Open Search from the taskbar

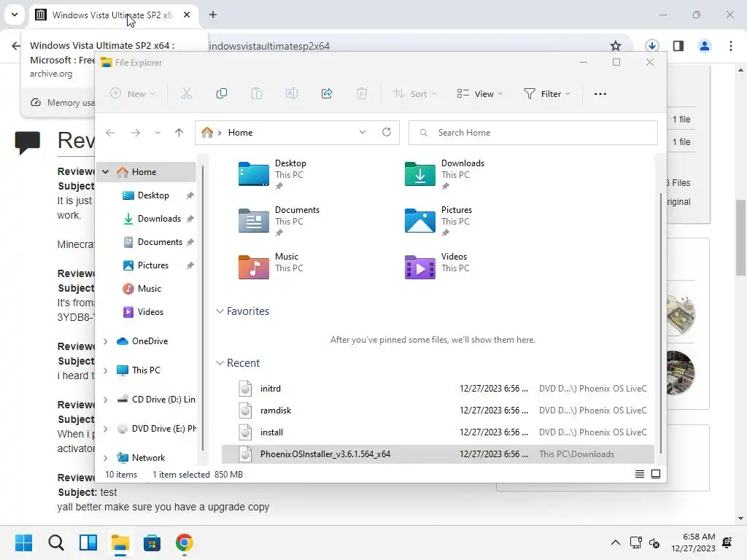click(56, 542)
